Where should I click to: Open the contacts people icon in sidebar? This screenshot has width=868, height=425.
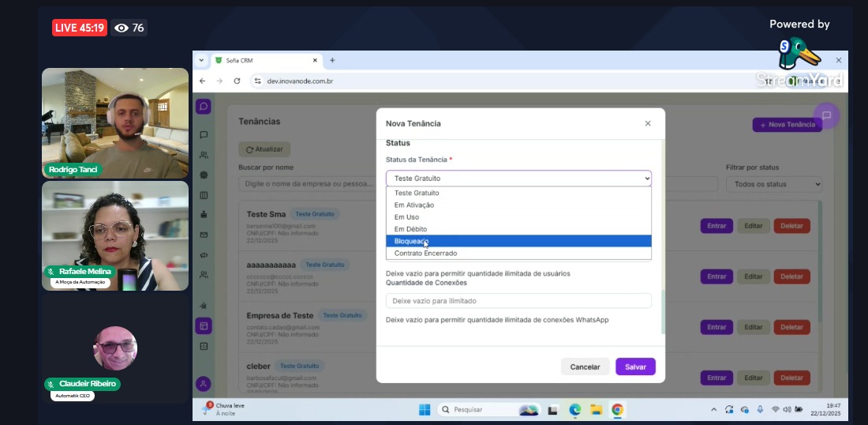(204, 156)
